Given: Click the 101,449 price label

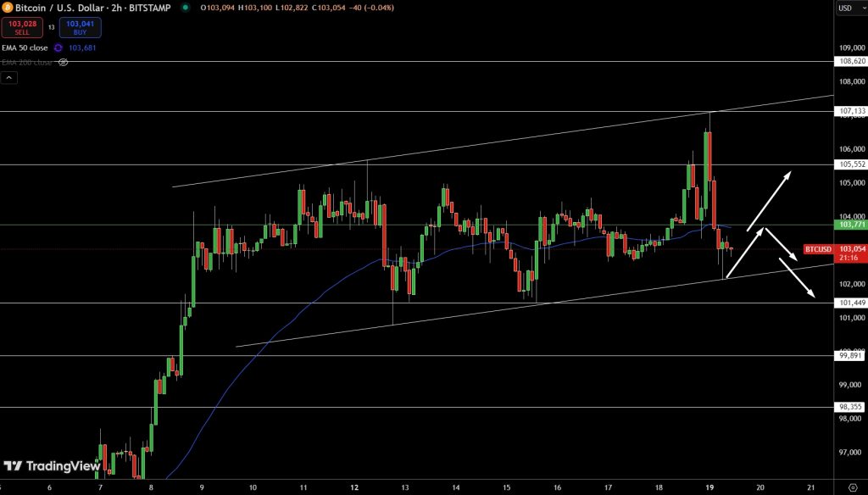Looking at the screenshot, I should pyautogui.click(x=851, y=303).
